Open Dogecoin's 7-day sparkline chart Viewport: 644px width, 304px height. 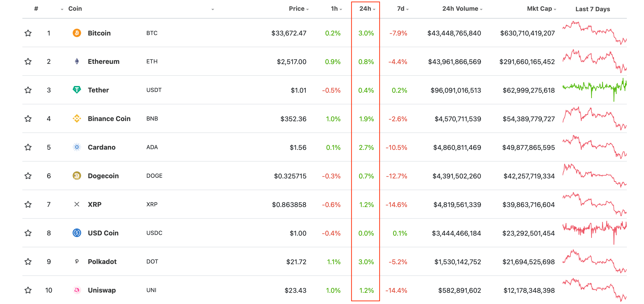pos(594,176)
